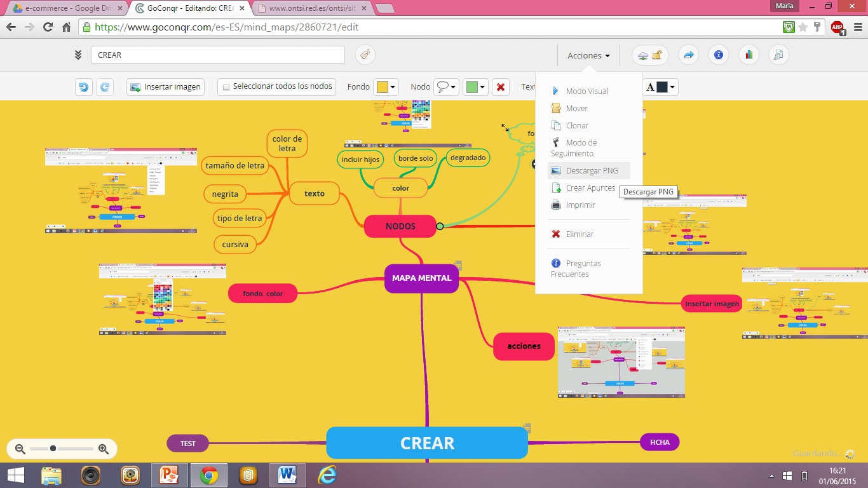Select the purple TEST node
This screenshot has height=488, width=868.
pos(187,444)
